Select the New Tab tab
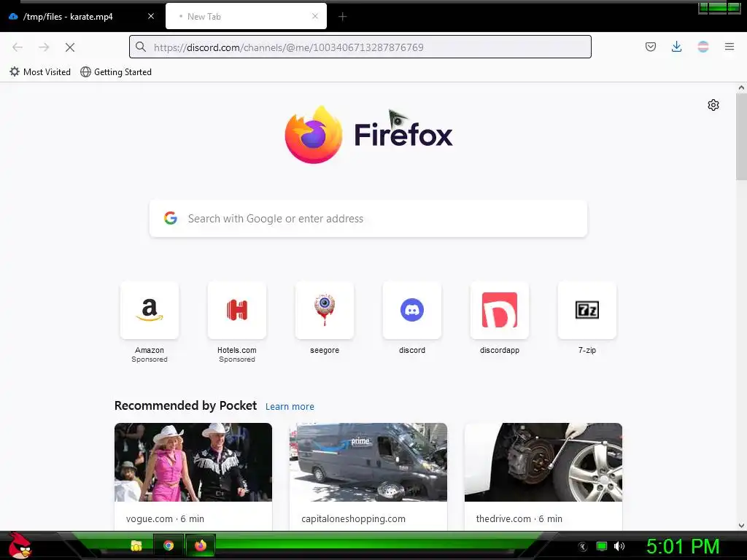 (x=246, y=16)
